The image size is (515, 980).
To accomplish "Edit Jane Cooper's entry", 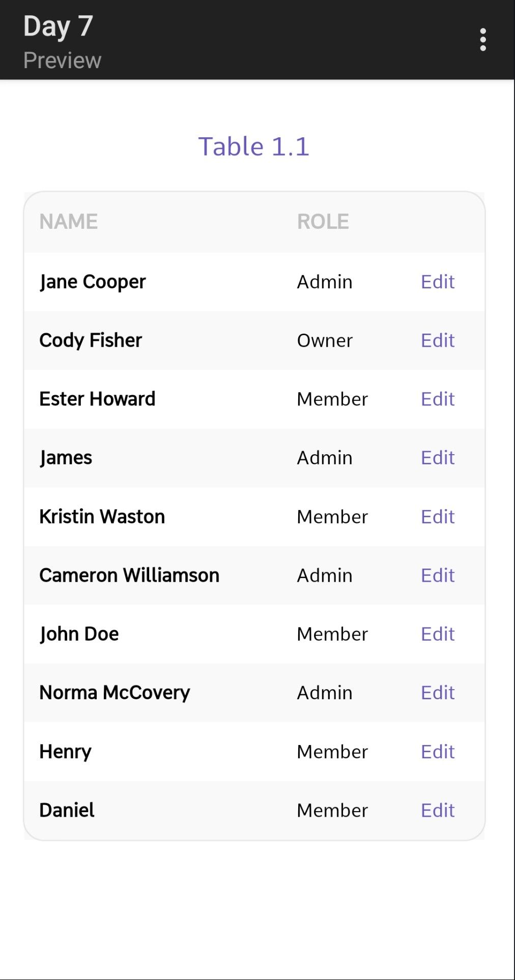I will coord(438,282).
